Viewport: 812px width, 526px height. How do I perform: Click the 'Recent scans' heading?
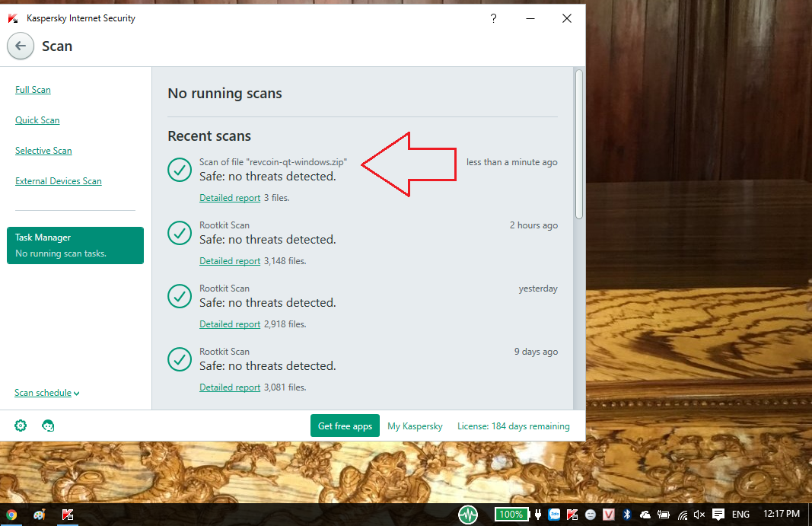click(x=209, y=136)
